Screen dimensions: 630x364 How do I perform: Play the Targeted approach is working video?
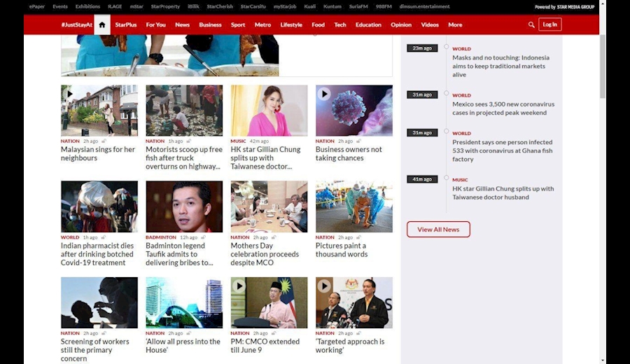325,286
